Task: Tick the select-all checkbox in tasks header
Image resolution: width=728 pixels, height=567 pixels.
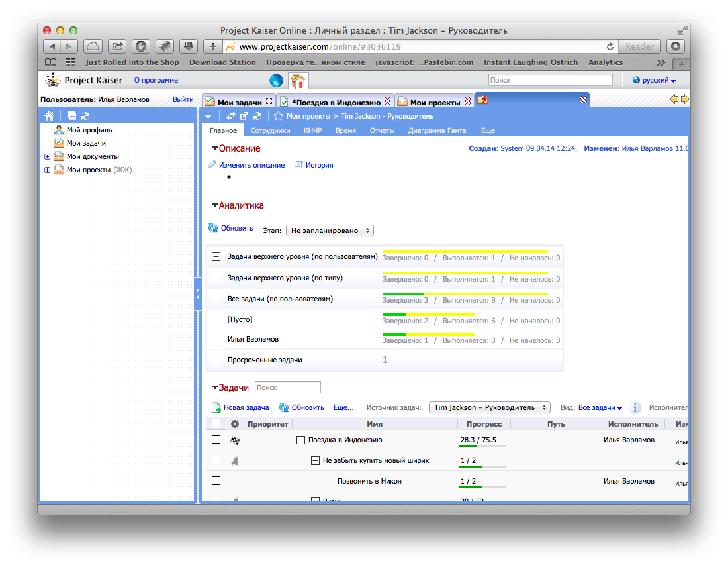Action: point(216,423)
